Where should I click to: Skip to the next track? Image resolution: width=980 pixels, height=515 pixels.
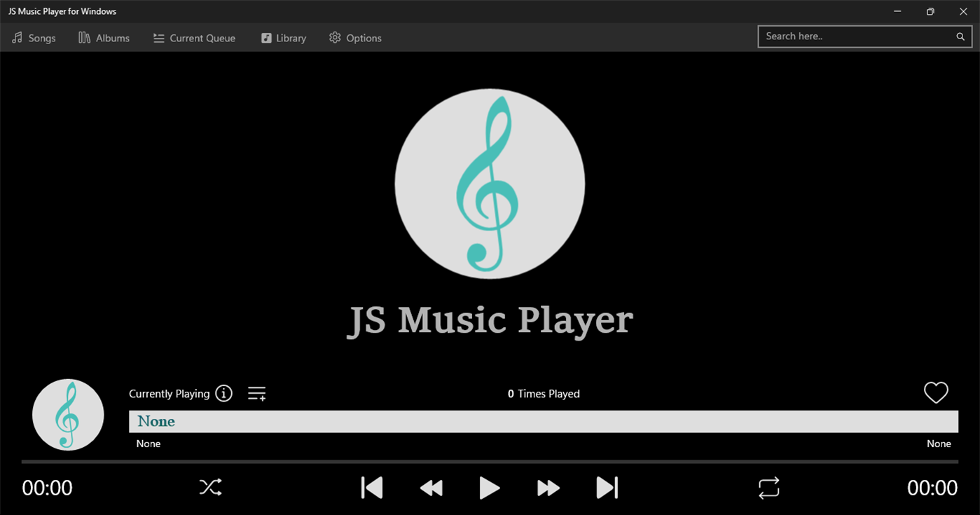click(x=607, y=487)
